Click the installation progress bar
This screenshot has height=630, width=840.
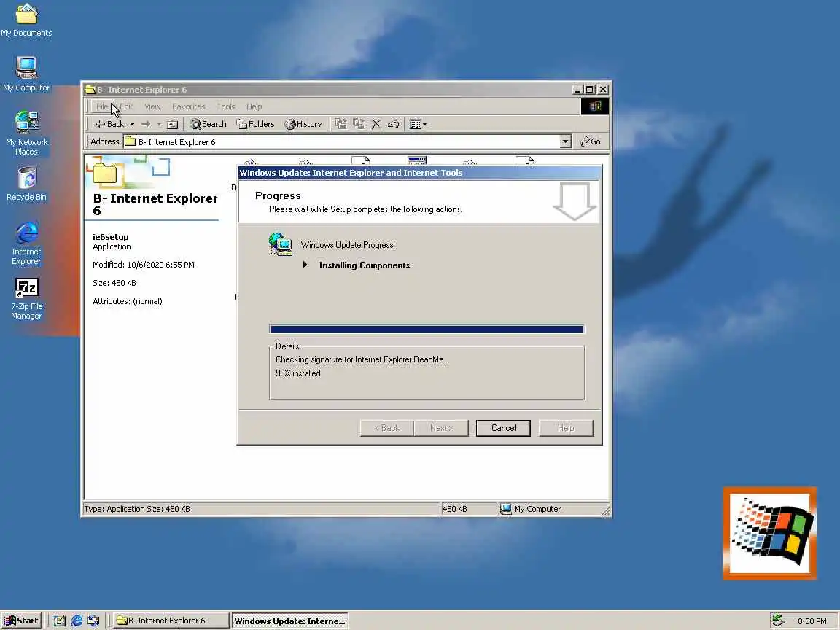point(427,329)
